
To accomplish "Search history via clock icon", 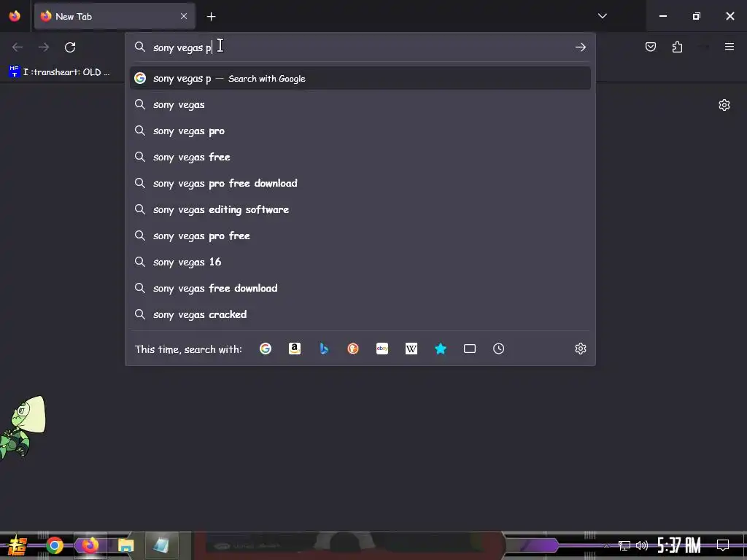I will click(499, 349).
